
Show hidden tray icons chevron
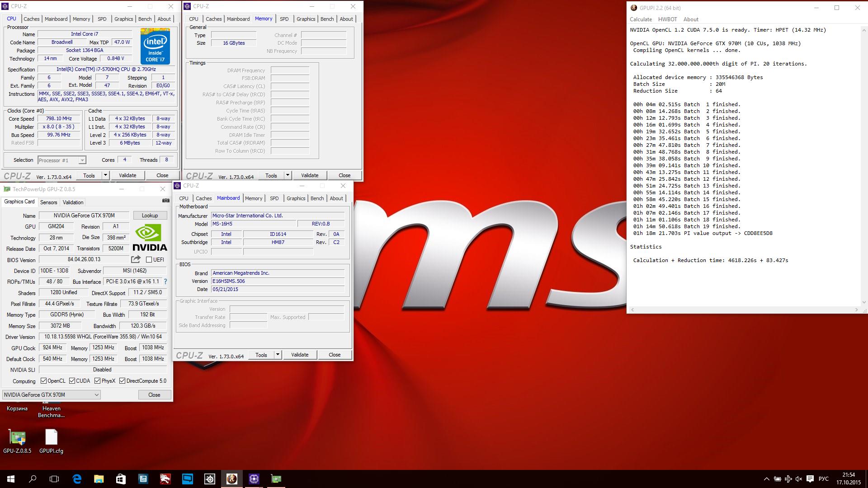766,479
